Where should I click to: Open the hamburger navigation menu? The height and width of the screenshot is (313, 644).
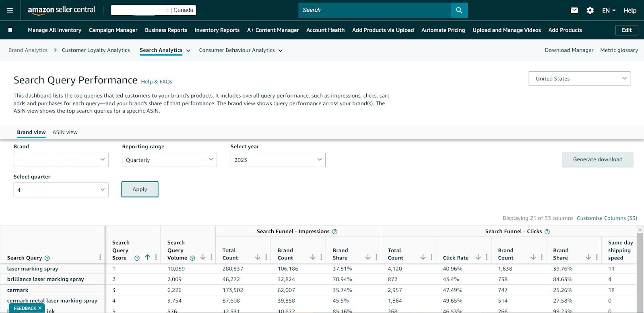pos(10,10)
